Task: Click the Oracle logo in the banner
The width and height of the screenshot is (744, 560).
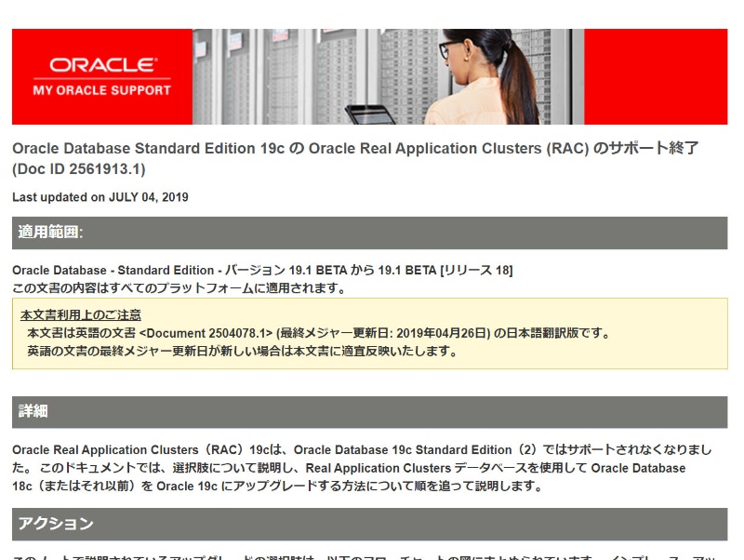Action: tap(102, 65)
